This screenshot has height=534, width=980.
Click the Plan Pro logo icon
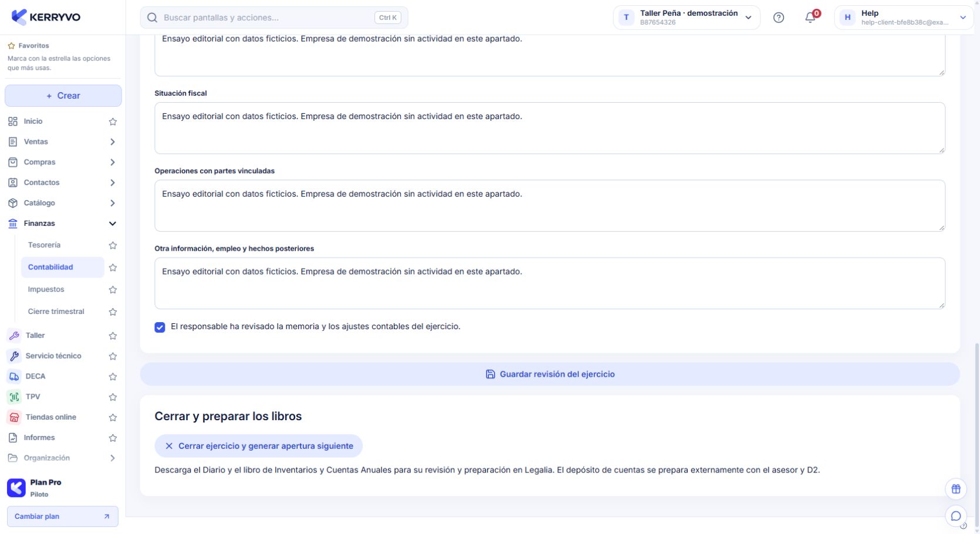[16, 488]
